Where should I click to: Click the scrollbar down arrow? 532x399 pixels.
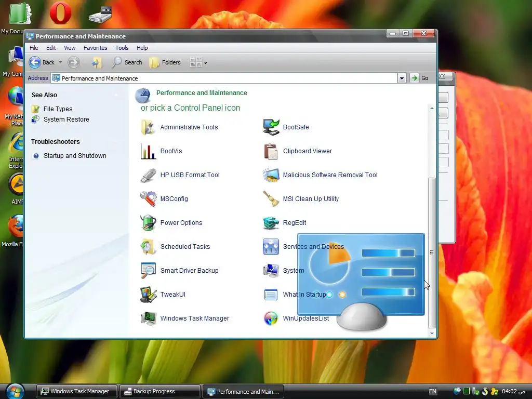coord(432,334)
